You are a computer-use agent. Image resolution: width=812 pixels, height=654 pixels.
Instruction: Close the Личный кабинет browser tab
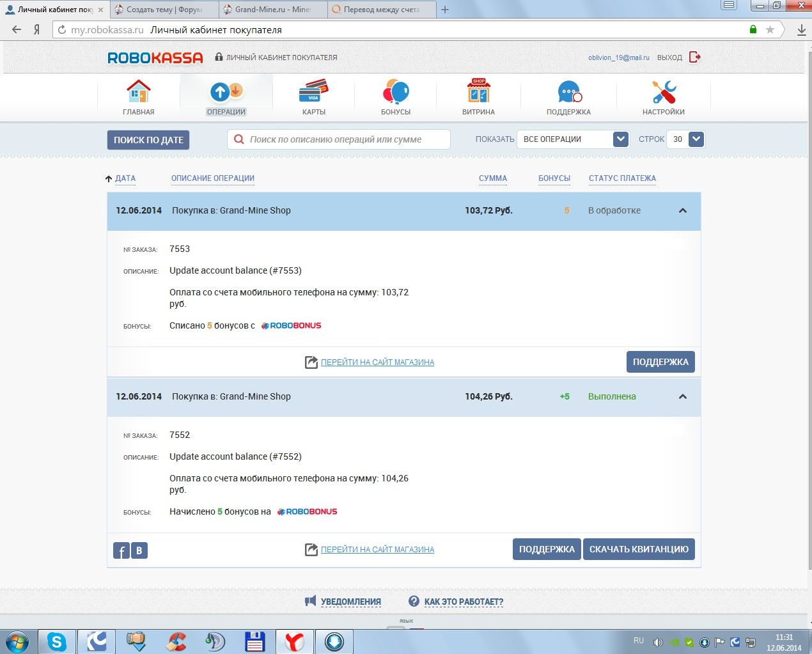coord(100,10)
